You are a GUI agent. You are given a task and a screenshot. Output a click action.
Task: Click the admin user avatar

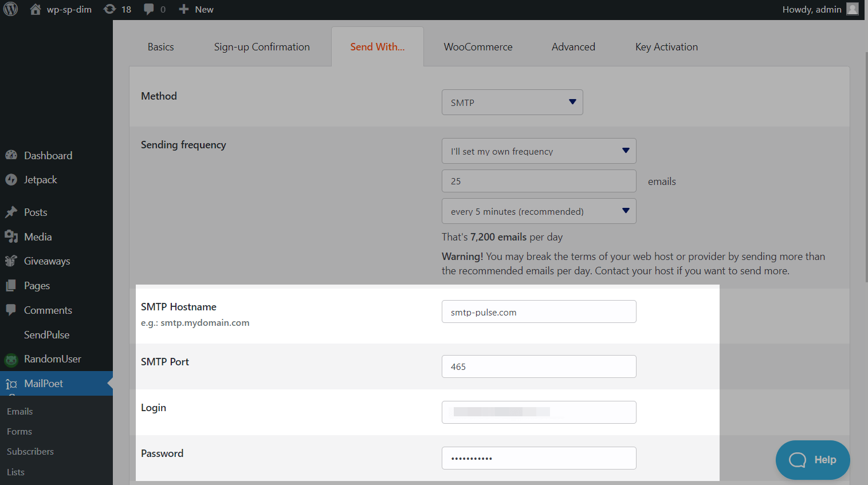tap(853, 9)
